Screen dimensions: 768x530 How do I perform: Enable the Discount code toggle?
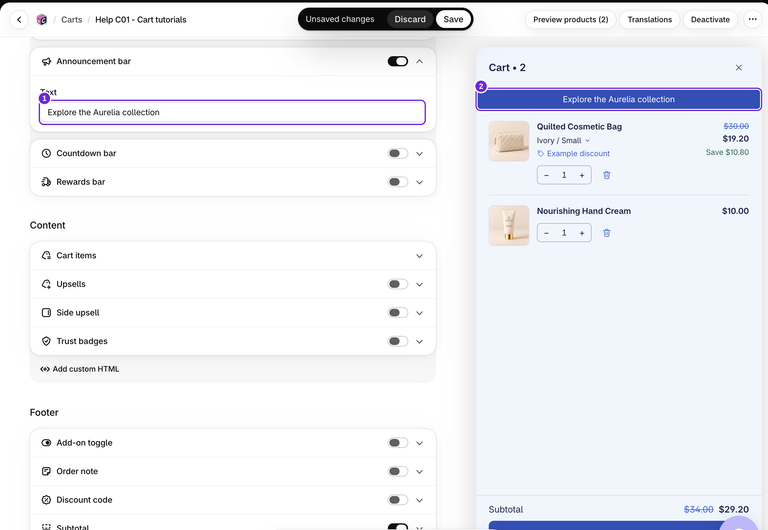(x=398, y=500)
